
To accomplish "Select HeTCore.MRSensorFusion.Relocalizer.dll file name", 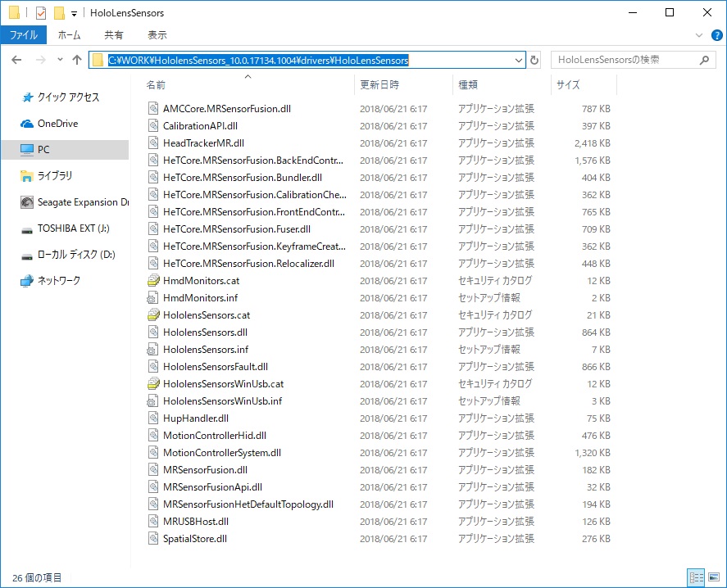I will [x=248, y=264].
